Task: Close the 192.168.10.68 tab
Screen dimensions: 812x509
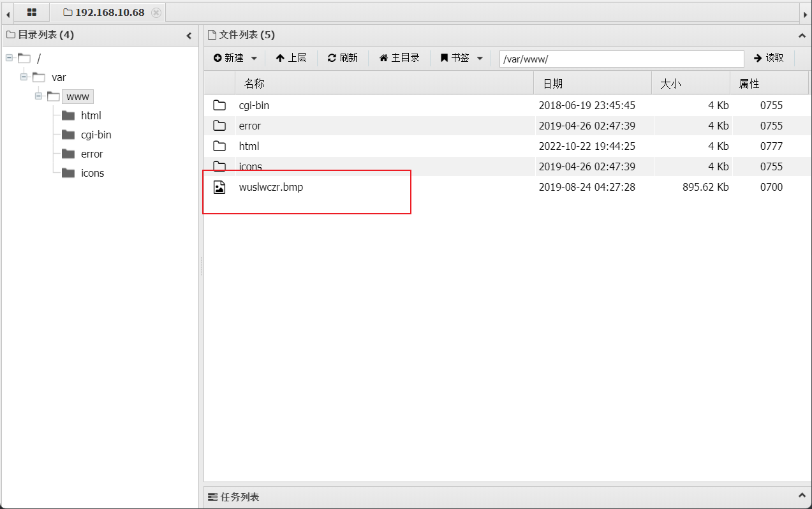Action: pyautogui.click(x=156, y=12)
